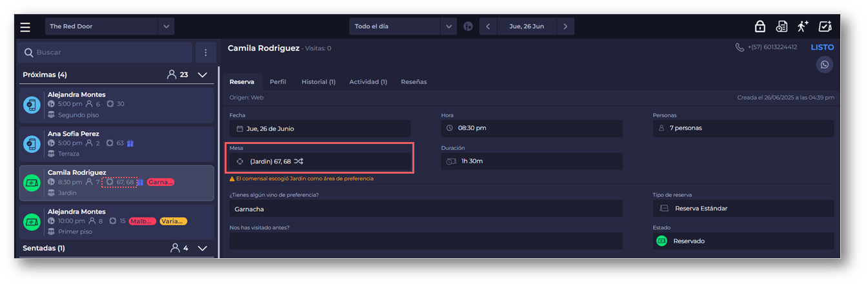Switch to the Reseñas tab
This screenshot has height=286, width=868.
point(414,82)
